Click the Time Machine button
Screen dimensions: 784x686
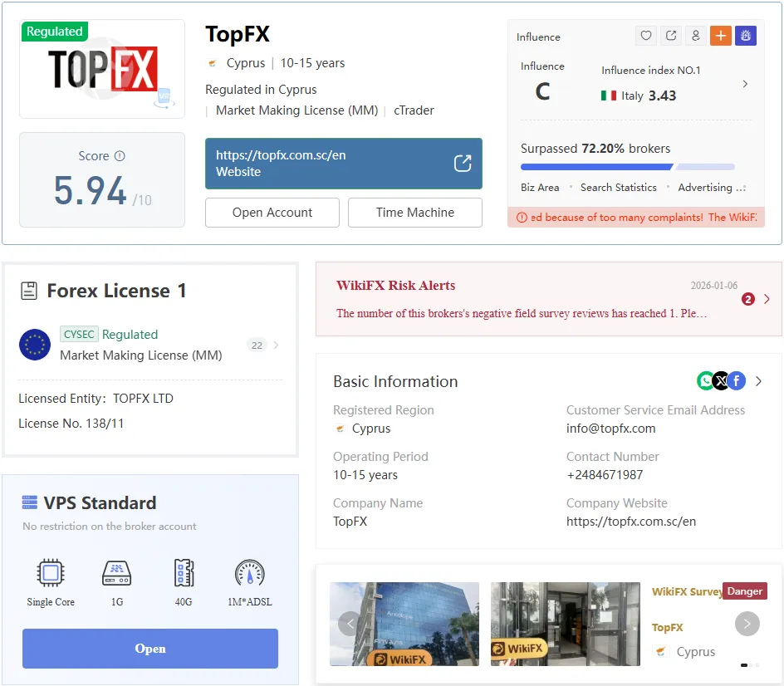click(x=415, y=213)
